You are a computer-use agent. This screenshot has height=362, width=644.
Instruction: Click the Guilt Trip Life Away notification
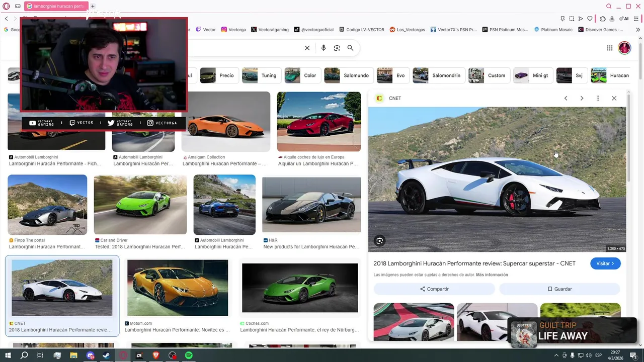(x=572, y=332)
